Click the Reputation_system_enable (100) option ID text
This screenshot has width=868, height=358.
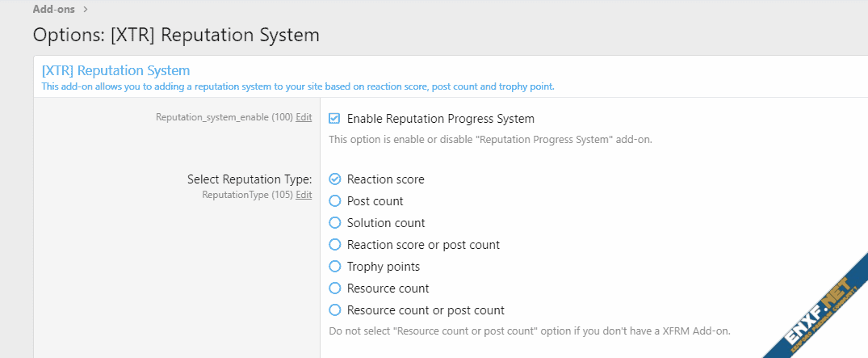[x=224, y=117]
